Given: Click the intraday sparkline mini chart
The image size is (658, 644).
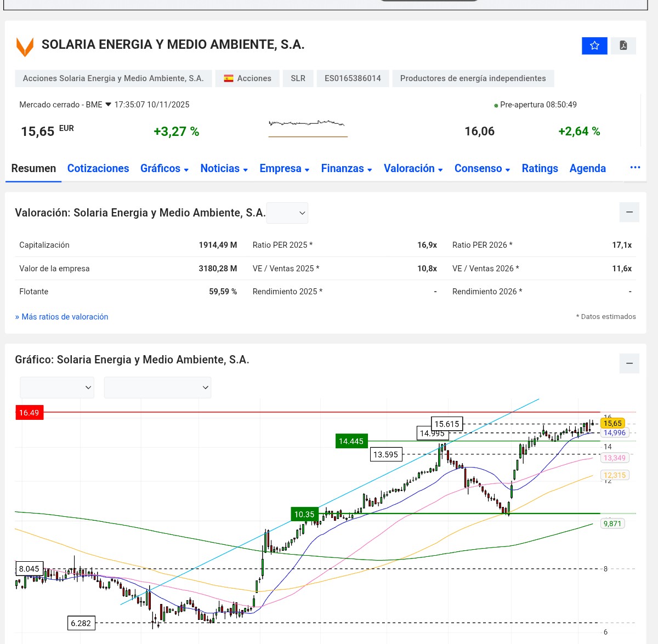Looking at the screenshot, I should (308, 128).
